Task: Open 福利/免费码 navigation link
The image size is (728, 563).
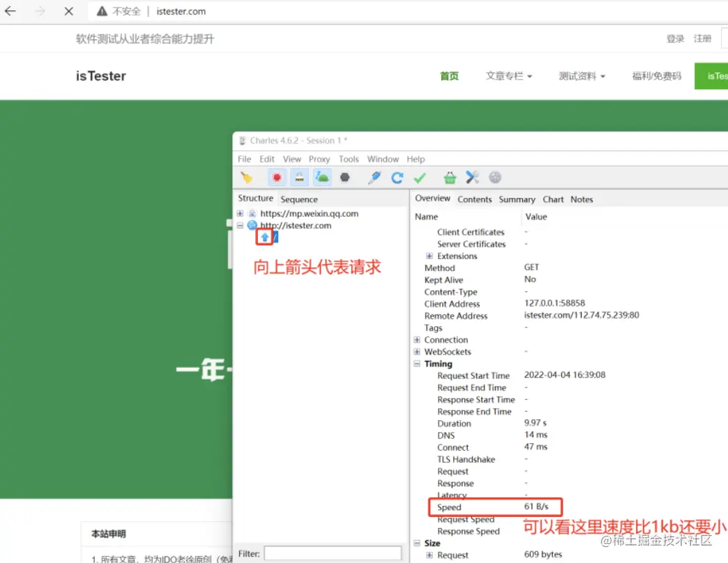Action: tap(656, 76)
